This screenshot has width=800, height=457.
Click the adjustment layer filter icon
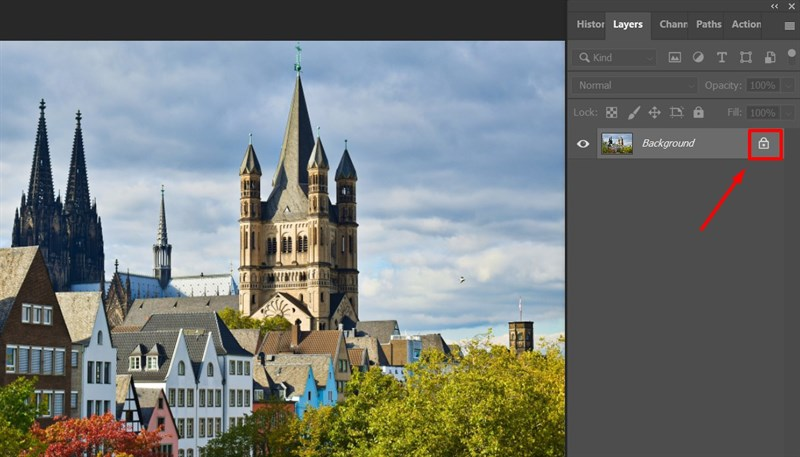pos(698,58)
